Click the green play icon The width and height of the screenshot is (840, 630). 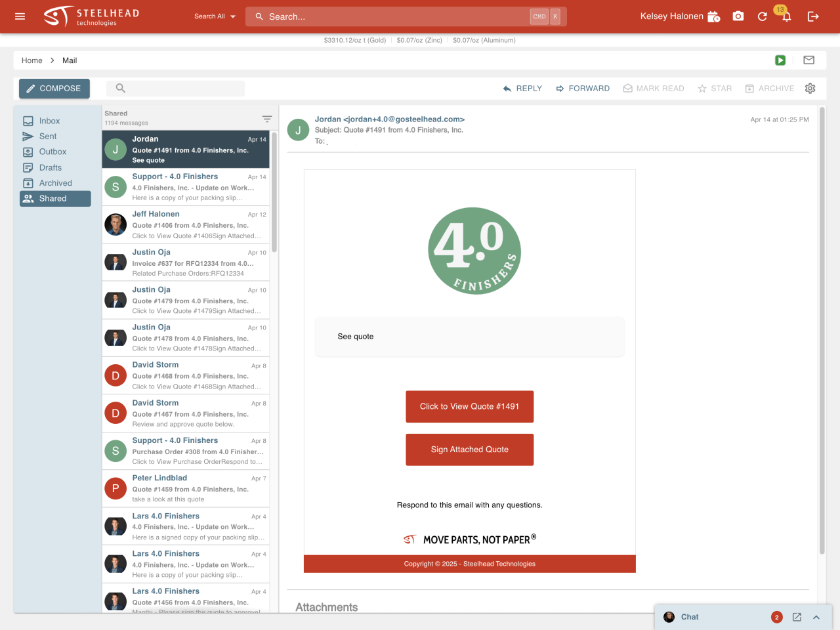pos(780,60)
